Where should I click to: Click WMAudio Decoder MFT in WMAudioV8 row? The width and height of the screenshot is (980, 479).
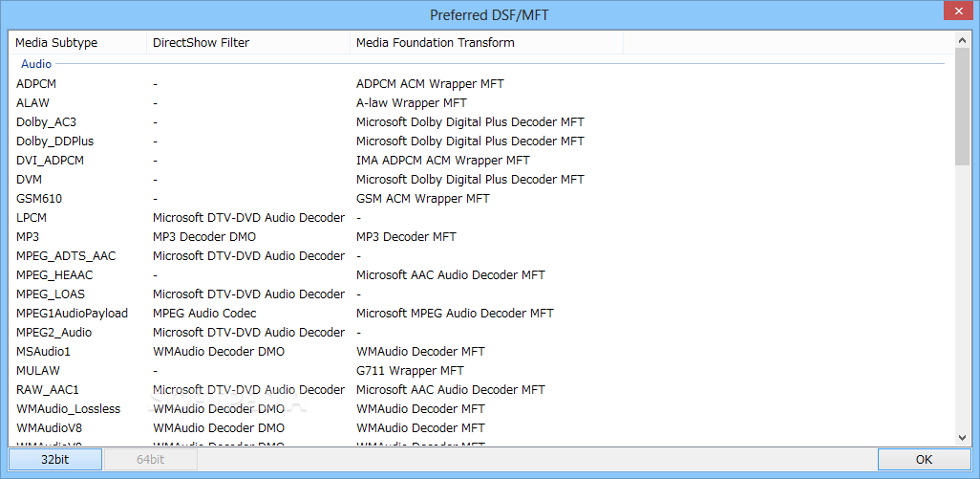[x=420, y=427]
